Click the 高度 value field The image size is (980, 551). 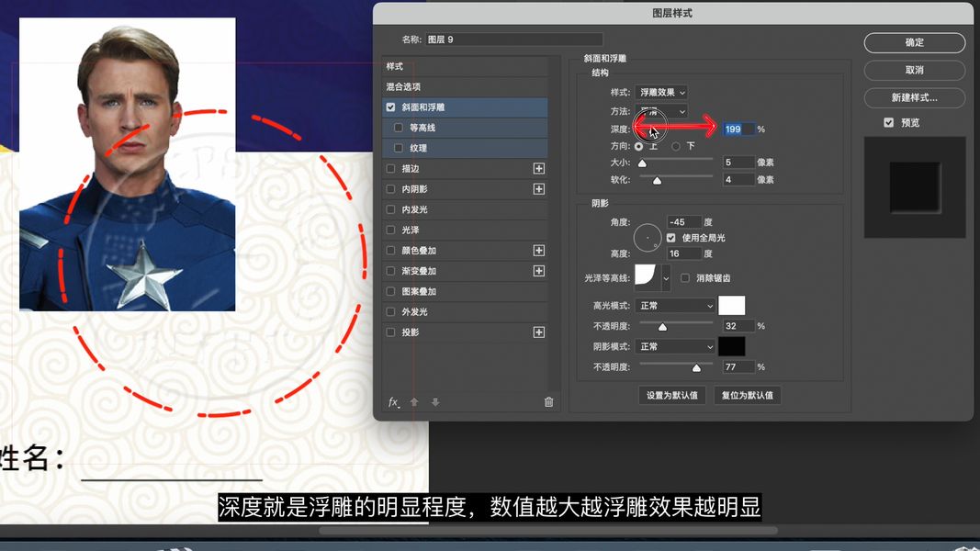[683, 253]
